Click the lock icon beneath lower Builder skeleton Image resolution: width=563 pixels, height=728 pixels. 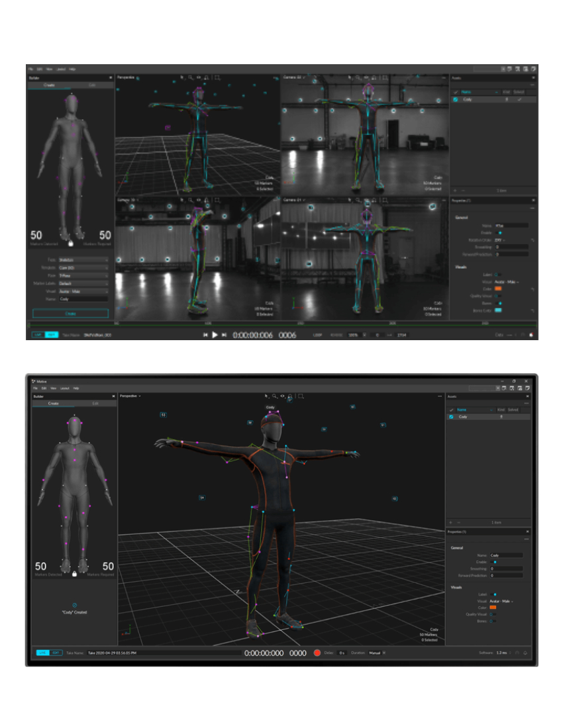coord(74,574)
